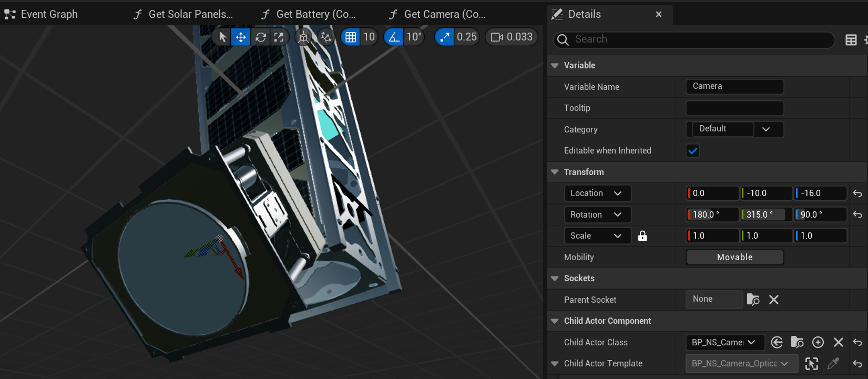Open scale snap value 0.25
Image resolution: width=868 pixels, height=379 pixels.
tap(466, 37)
